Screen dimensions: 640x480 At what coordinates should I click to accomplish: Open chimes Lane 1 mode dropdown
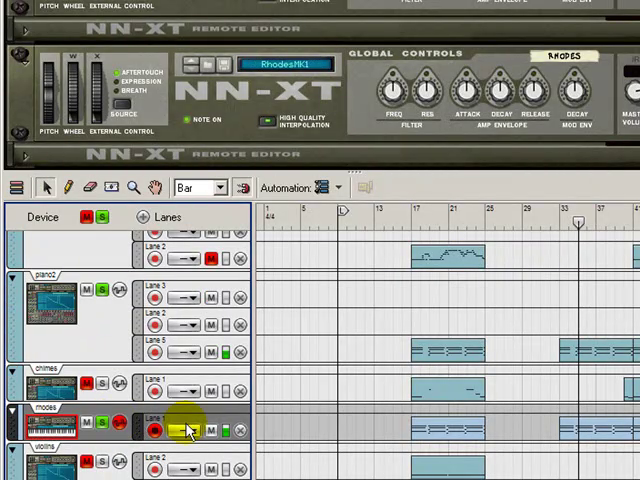(x=184, y=391)
